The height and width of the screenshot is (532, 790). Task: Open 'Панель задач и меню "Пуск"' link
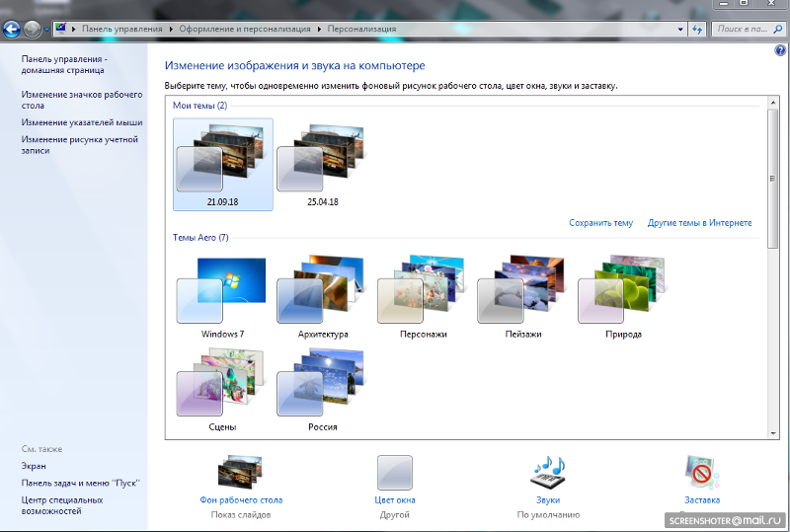tap(81, 483)
